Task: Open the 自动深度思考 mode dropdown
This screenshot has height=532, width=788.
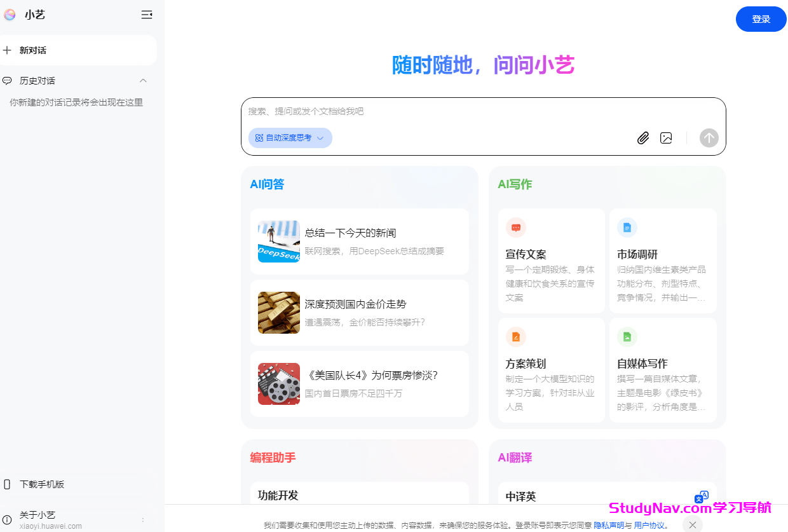Action: (290, 138)
